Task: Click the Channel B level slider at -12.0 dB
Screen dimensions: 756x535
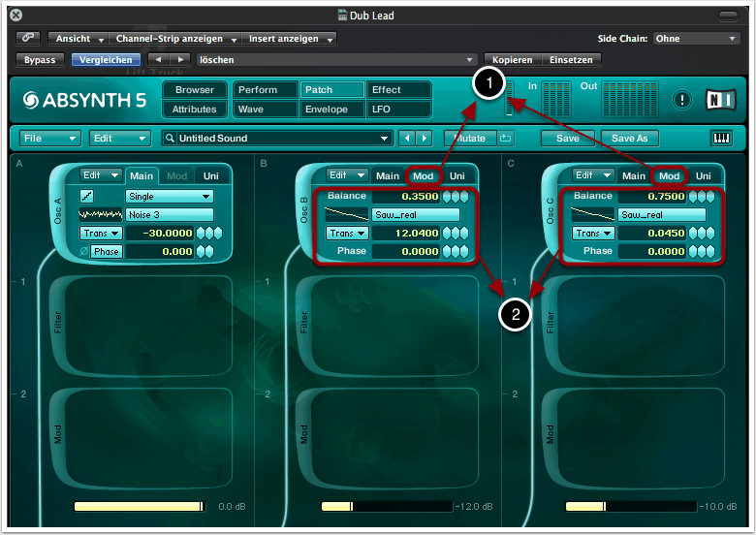Action: tap(387, 506)
